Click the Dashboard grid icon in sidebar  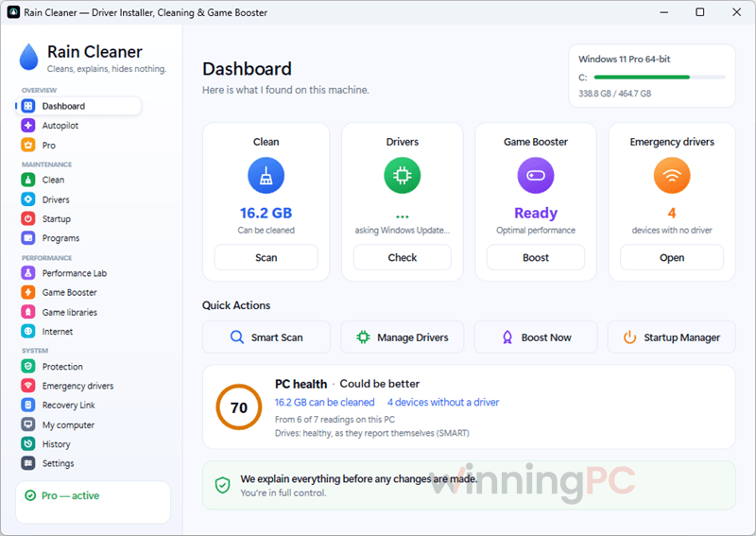[x=28, y=106]
